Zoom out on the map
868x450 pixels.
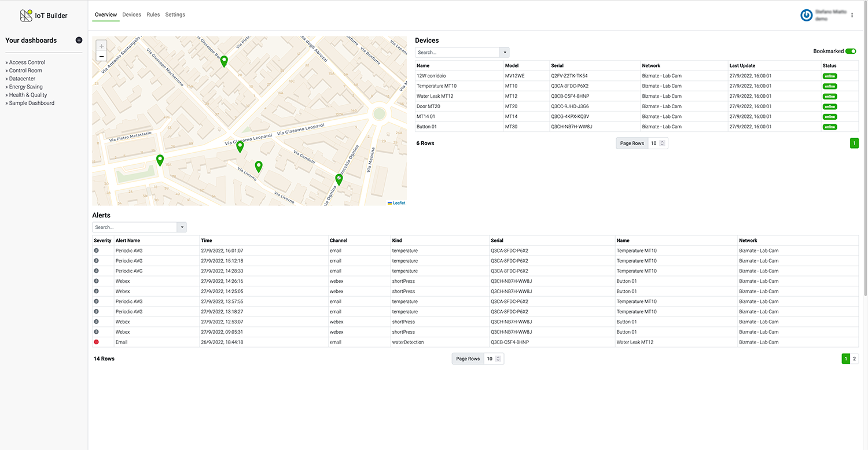click(x=101, y=56)
